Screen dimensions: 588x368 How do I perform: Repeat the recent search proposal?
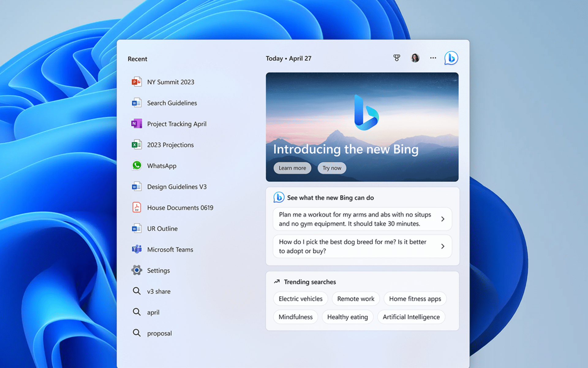(159, 333)
